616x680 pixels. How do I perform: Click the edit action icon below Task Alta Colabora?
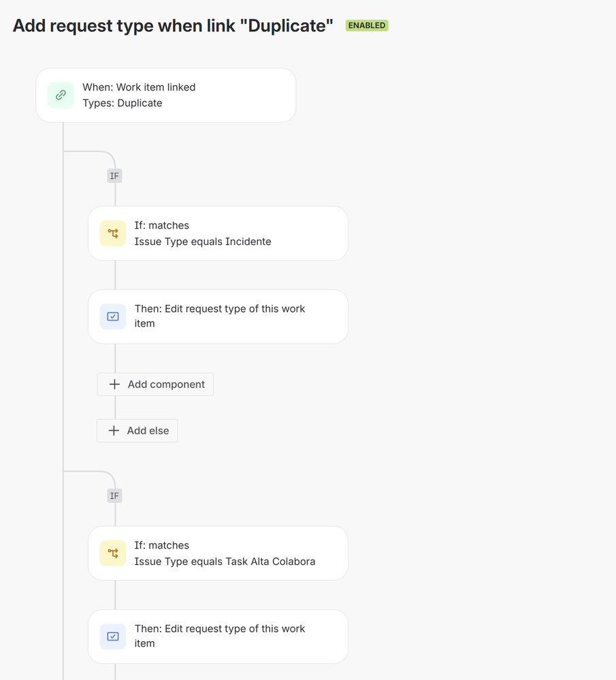coord(113,636)
